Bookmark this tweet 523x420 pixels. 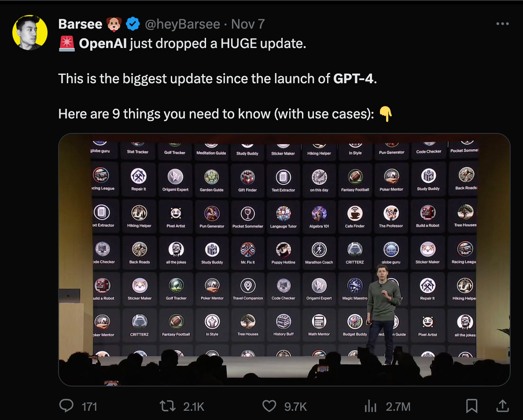click(x=471, y=406)
